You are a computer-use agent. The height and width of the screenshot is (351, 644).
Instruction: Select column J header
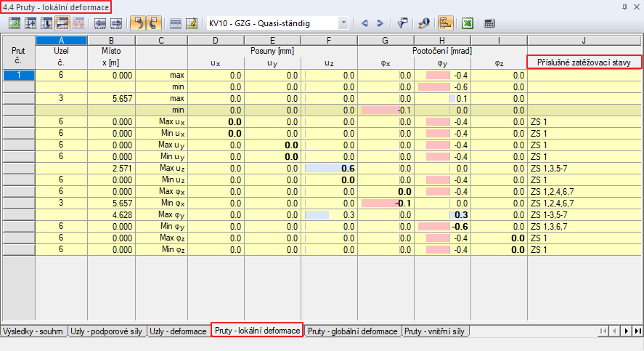pos(584,40)
